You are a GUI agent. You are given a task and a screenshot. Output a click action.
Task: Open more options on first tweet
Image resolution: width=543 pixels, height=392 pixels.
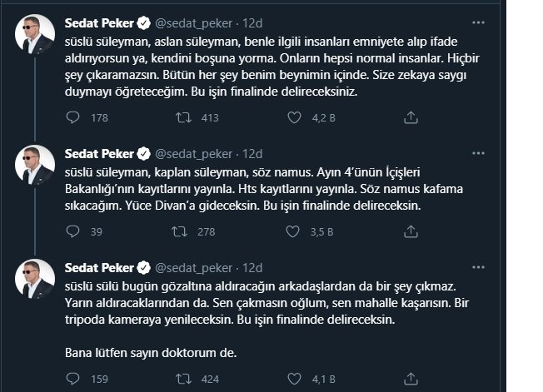click(x=478, y=22)
